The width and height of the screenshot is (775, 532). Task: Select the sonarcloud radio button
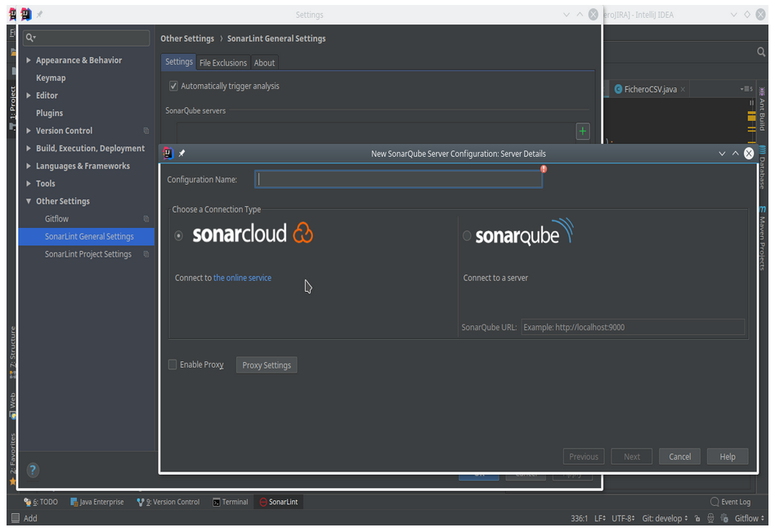click(x=178, y=236)
